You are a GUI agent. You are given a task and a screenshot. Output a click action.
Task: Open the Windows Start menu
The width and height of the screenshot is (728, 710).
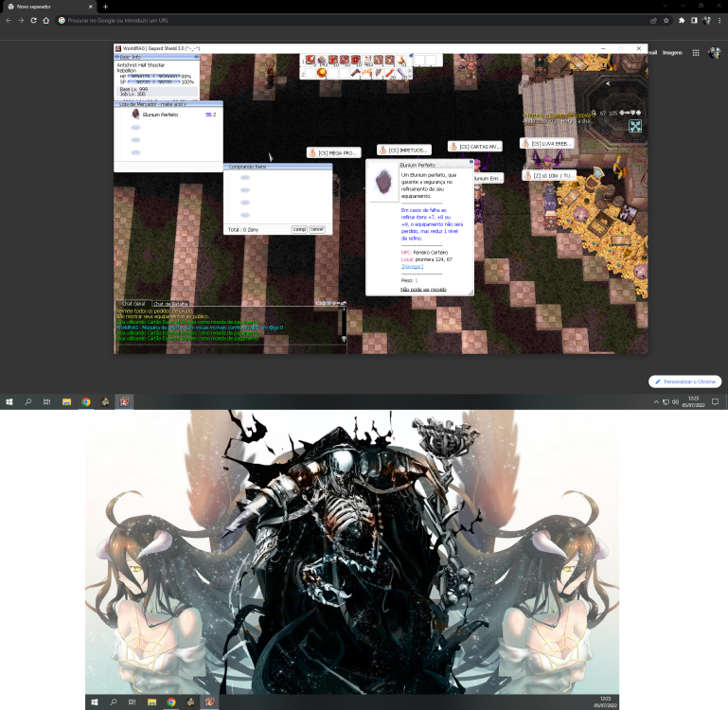click(9, 401)
